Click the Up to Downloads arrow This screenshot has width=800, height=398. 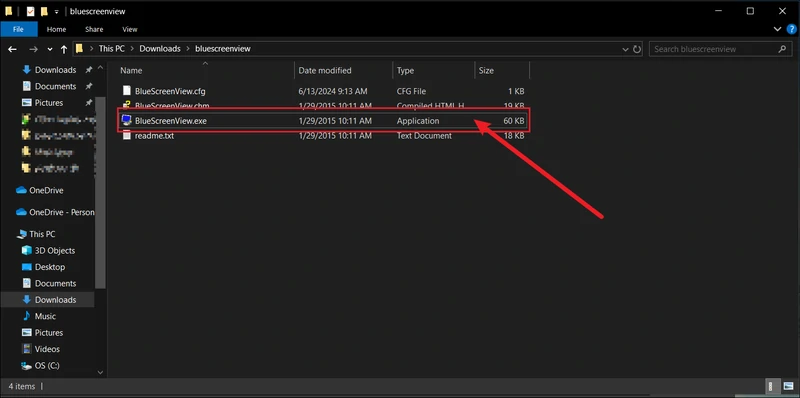[x=64, y=49]
